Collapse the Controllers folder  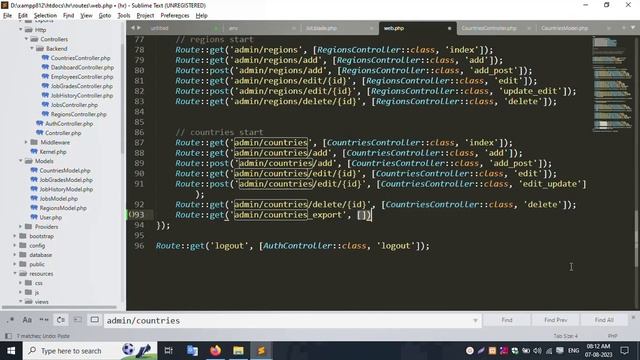(x=26, y=39)
